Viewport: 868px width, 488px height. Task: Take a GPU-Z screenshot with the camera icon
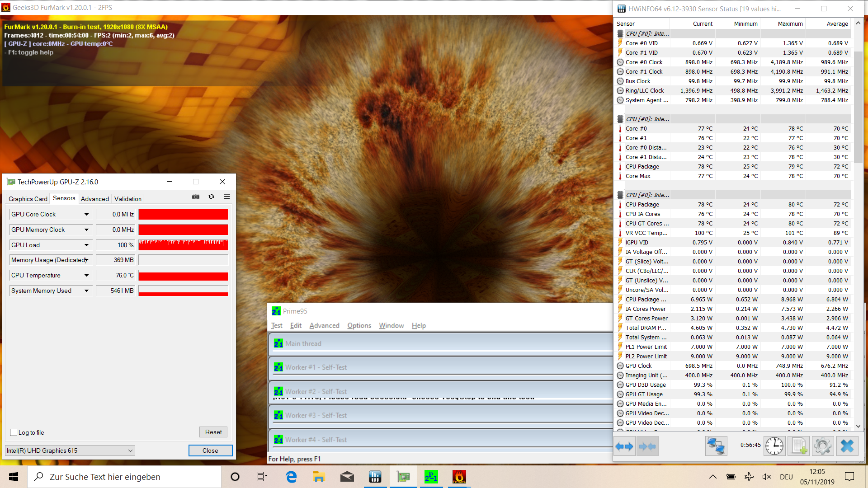[196, 197]
